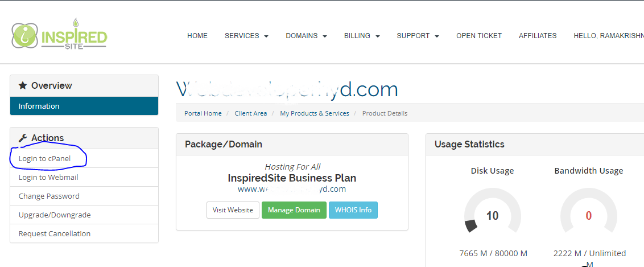Click the Disk Usage gauge showing 10
The width and height of the screenshot is (644, 267).
tap(493, 211)
